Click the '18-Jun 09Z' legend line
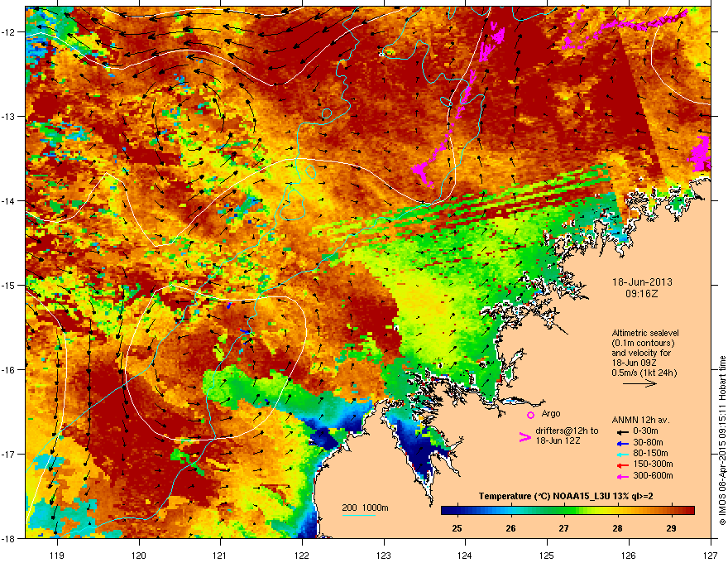728x563 pixels. (x=634, y=363)
